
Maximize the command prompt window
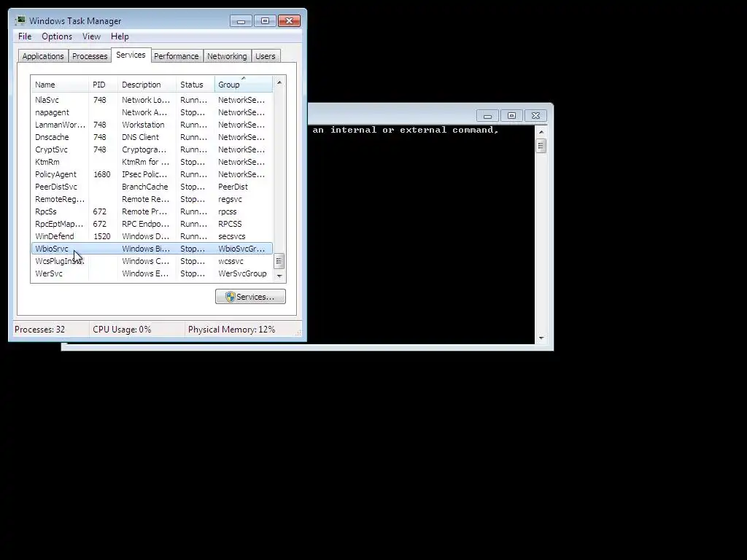click(x=511, y=116)
